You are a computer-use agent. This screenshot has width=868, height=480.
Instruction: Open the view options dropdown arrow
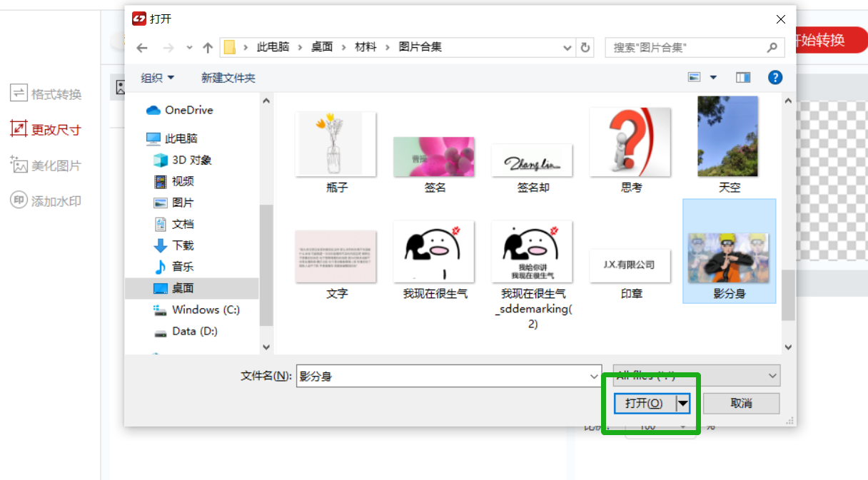[713, 77]
